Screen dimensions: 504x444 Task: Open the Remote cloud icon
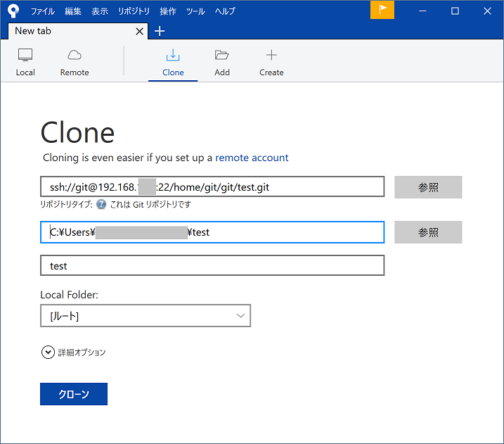pyautogui.click(x=75, y=56)
